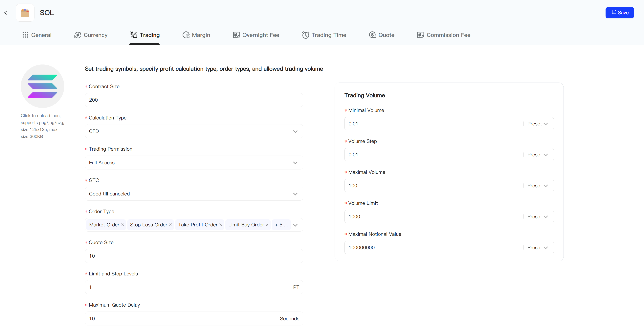Click the Stop Loss Order tag text
644x329 pixels.
point(148,225)
